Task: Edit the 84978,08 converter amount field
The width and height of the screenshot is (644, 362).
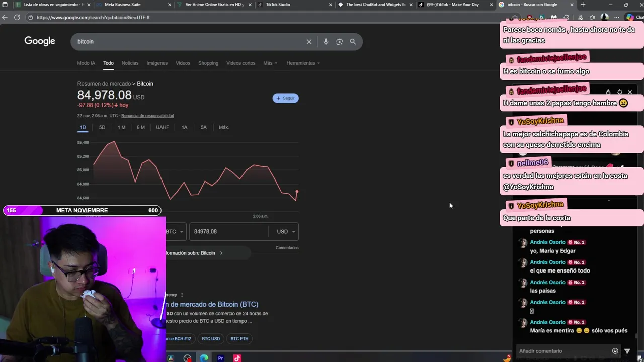Action: [x=229, y=231]
